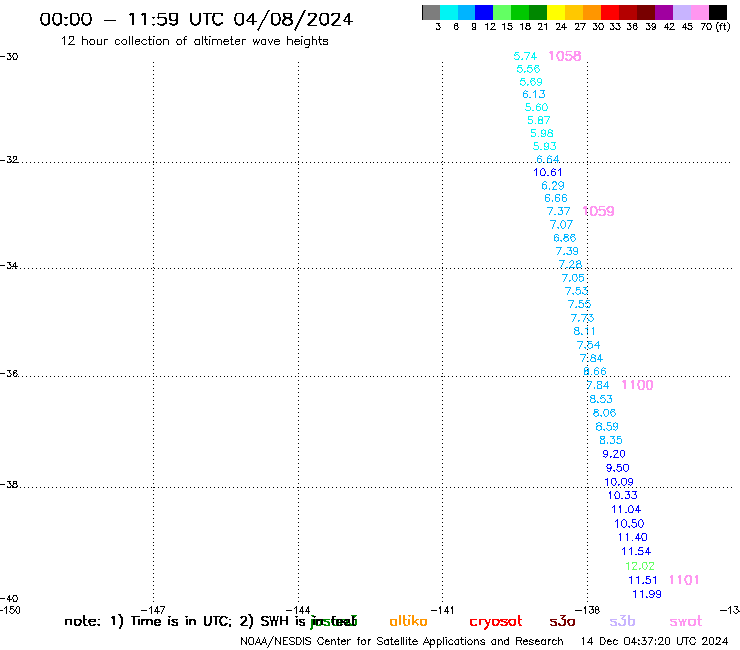The width and height of the screenshot is (740, 650).
Task: Click the wave height value '7.37'
Action: coord(559,211)
